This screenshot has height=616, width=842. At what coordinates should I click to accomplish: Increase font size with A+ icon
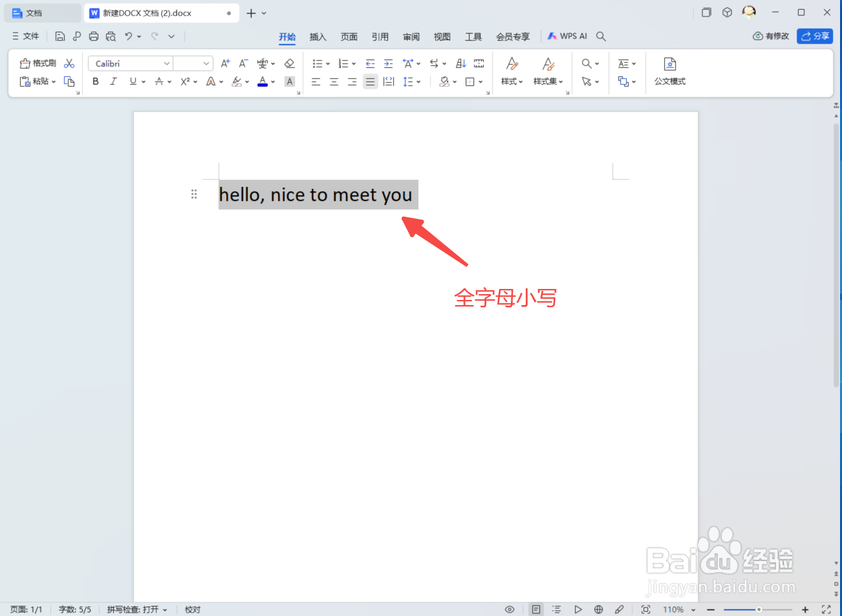[225, 63]
